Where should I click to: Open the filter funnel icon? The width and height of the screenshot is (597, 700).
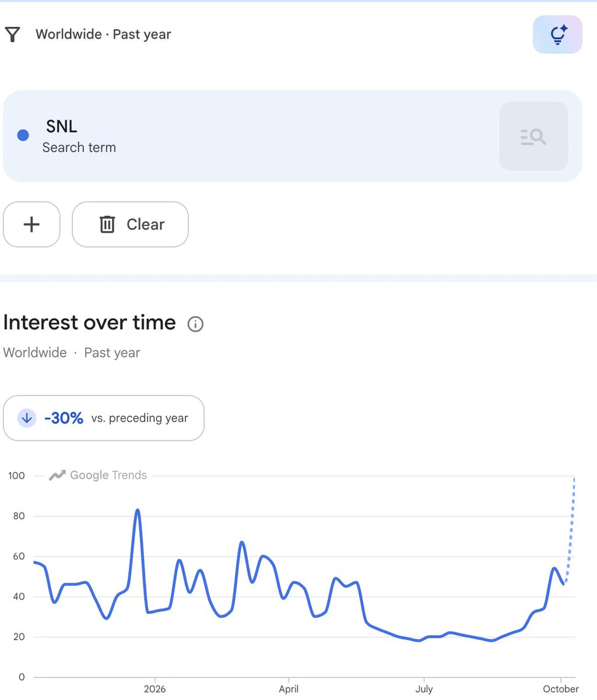pos(12,34)
